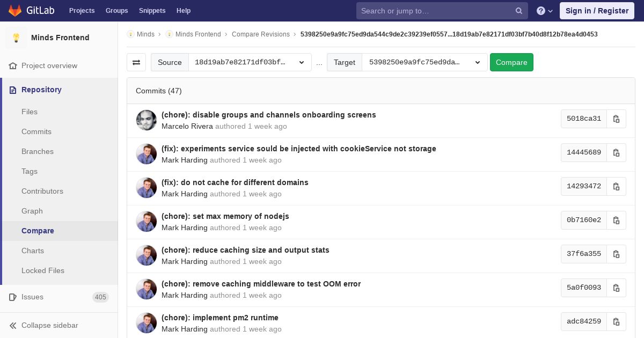The height and width of the screenshot is (338, 644).
Task: Open commit 'remove caching middleware to test OOM error'
Action: coord(261,284)
